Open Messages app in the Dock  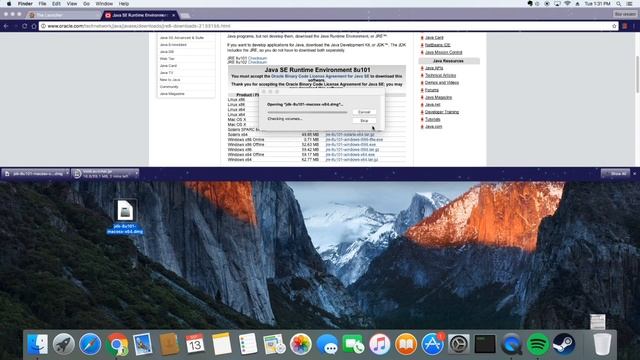click(x=327, y=344)
